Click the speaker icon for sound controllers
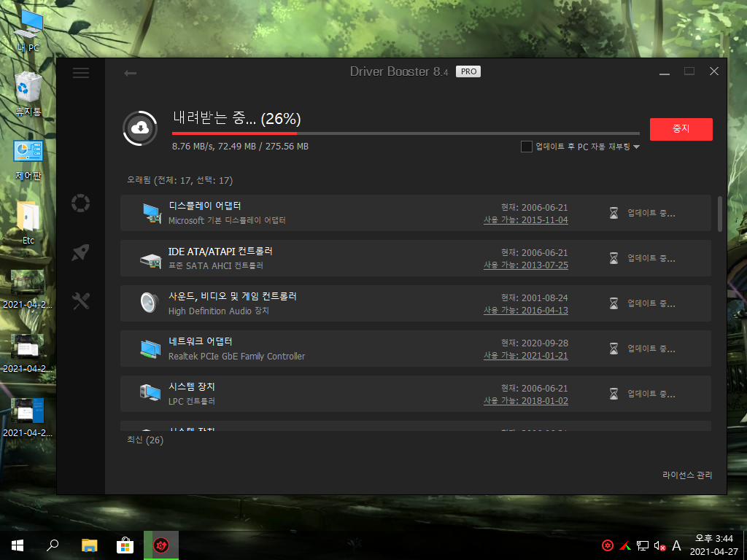This screenshot has width=747, height=560. pos(150,303)
